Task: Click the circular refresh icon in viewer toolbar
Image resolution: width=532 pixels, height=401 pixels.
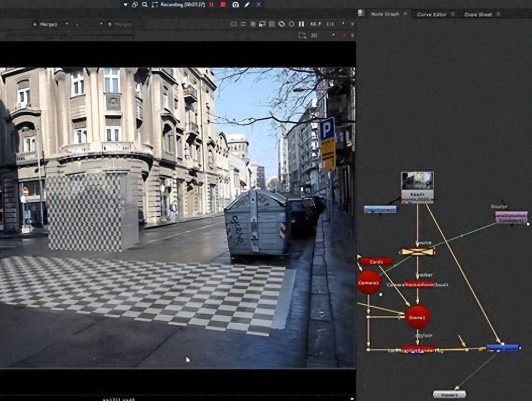Action: click(292, 24)
